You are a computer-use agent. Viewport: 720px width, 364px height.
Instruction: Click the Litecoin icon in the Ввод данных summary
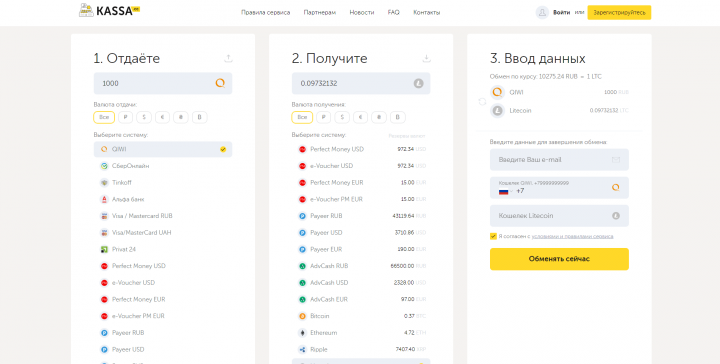[x=497, y=111]
